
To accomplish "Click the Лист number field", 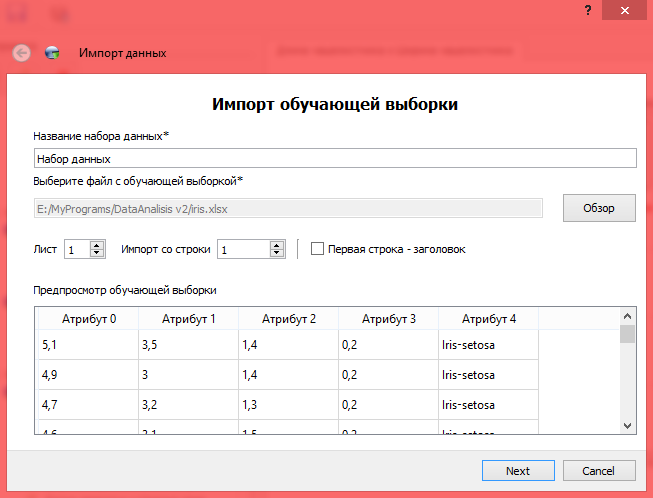I will (77, 249).
